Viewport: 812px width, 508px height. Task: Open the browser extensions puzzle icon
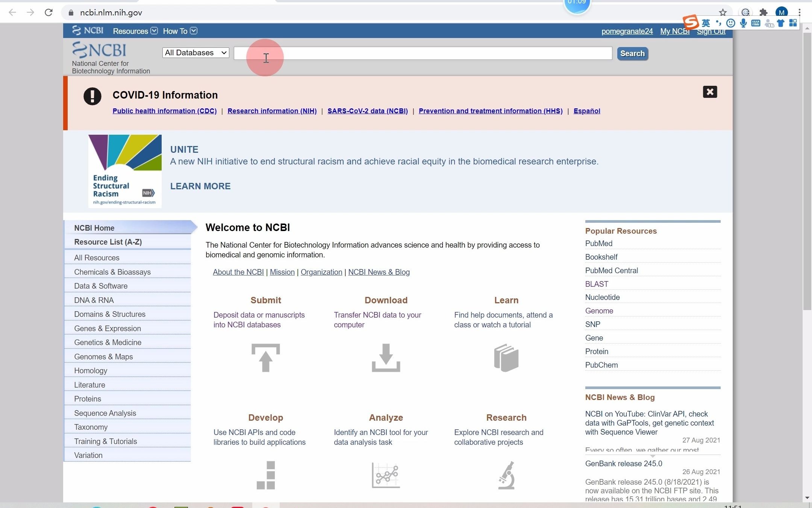click(x=763, y=12)
